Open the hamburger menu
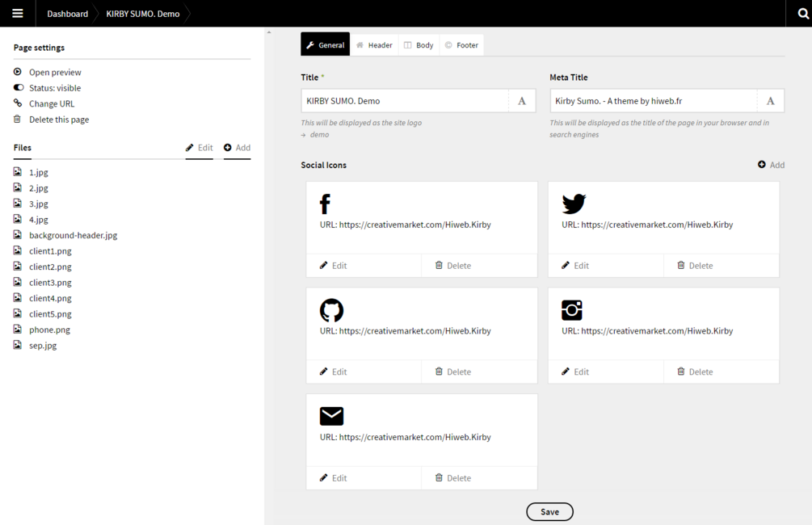This screenshot has width=812, height=525. tap(18, 14)
